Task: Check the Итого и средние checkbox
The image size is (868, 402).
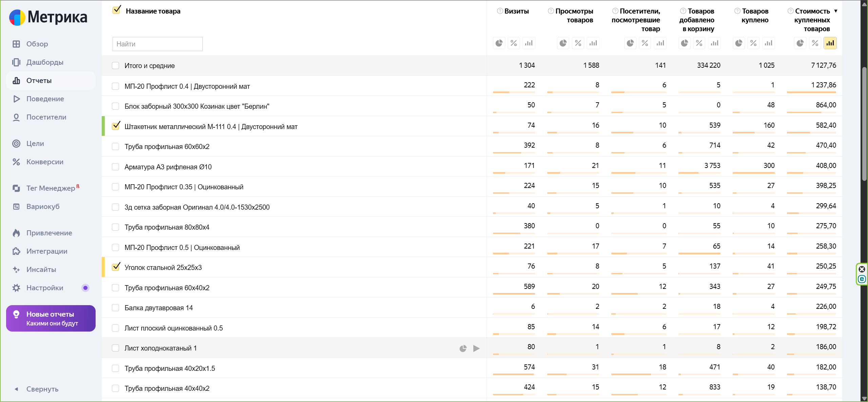Action: (x=116, y=65)
